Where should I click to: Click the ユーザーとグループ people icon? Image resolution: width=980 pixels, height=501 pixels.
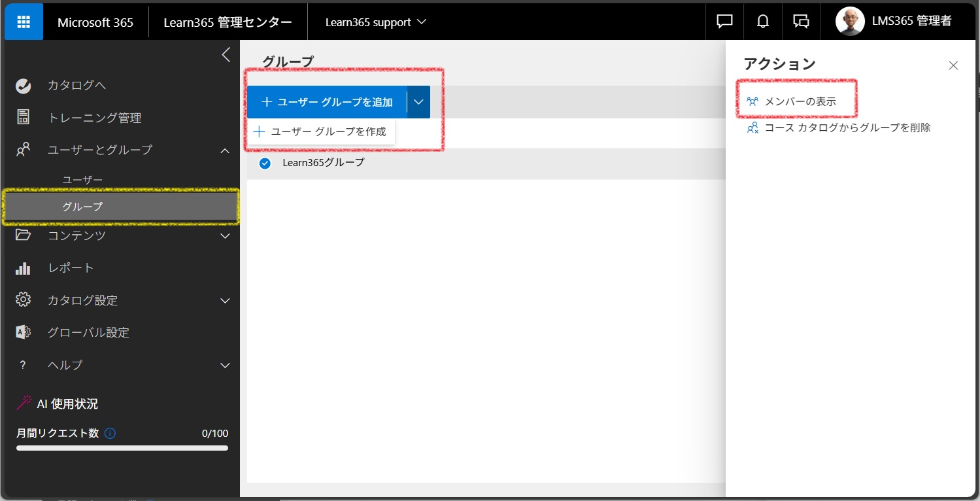pyautogui.click(x=24, y=150)
